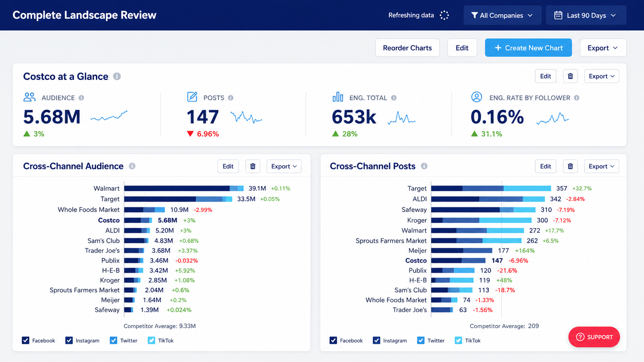The image size is (644, 362).
Task: Uncheck Facebook in Cross-Channel Posts legend
Action: click(x=334, y=340)
